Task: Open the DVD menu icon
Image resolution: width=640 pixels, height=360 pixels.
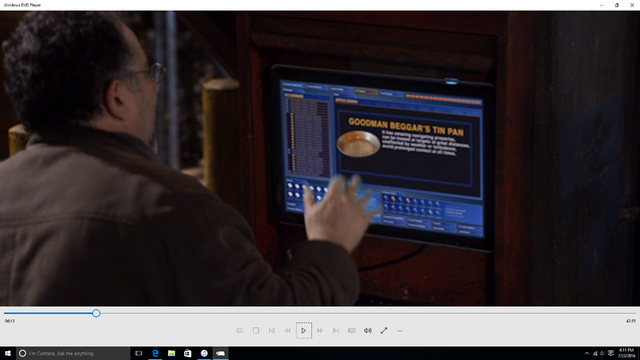Action: [x=240, y=331]
